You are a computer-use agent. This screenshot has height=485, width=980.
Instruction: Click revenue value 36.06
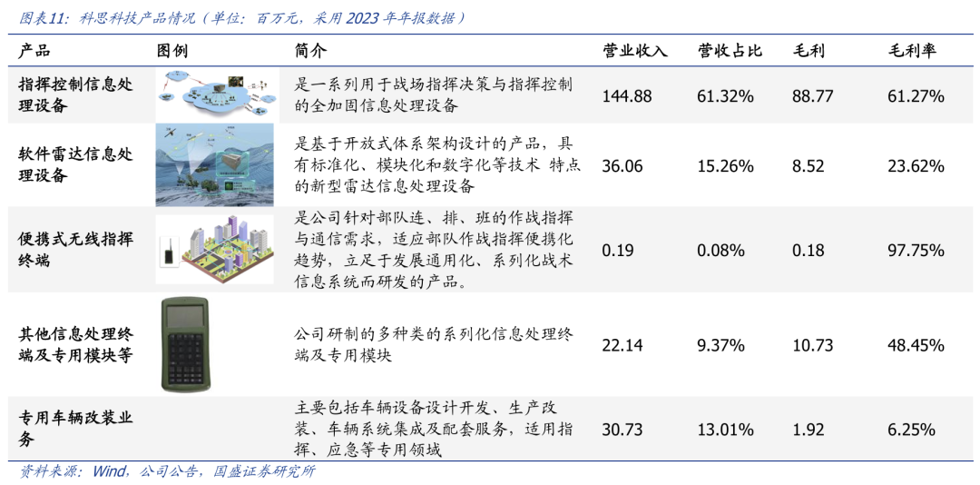623,166
